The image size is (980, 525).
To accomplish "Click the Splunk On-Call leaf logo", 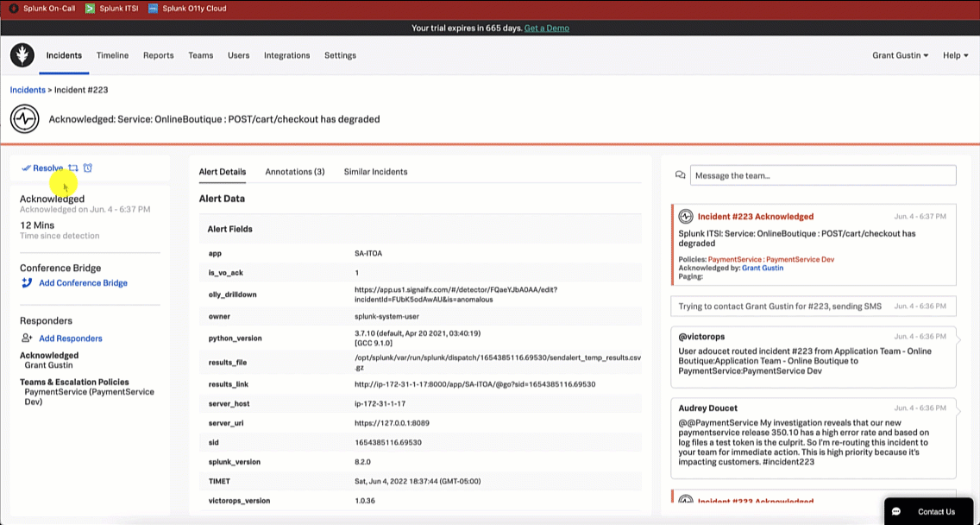I will [22, 55].
